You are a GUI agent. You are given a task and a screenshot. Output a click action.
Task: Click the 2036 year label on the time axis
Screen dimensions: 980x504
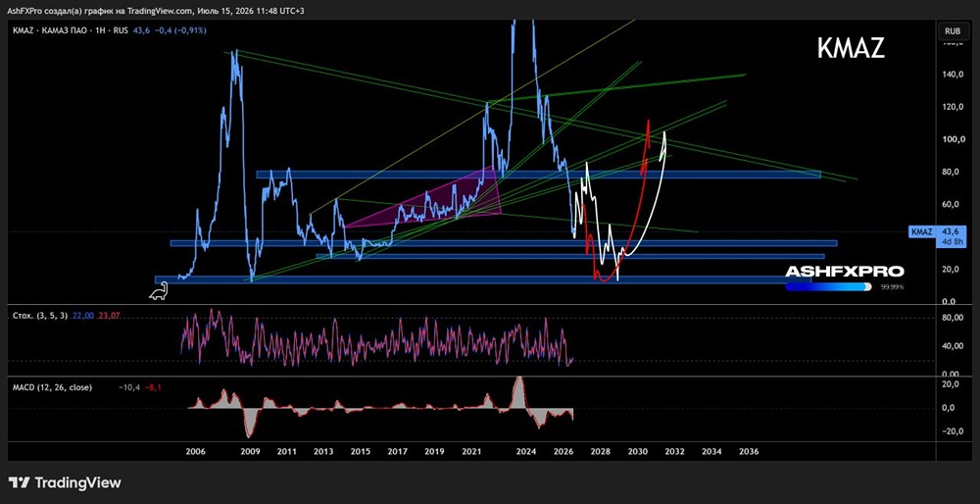tap(749, 451)
